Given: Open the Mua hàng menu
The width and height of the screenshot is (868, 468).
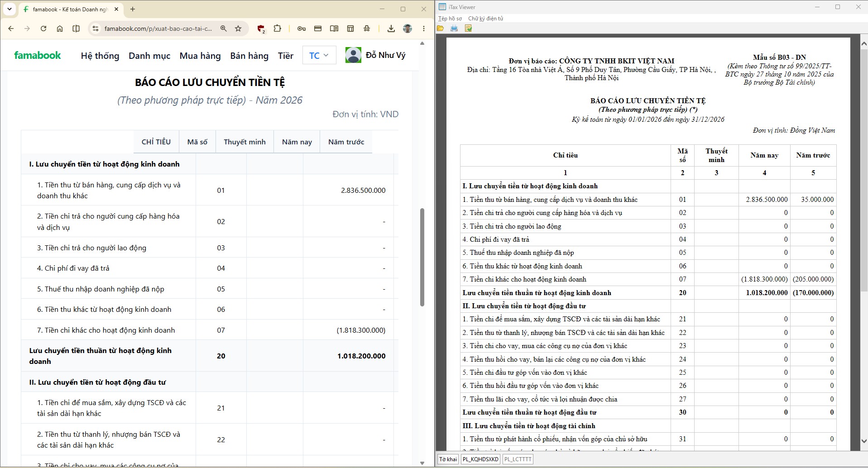Looking at the screenshot, I should (200, 56).
